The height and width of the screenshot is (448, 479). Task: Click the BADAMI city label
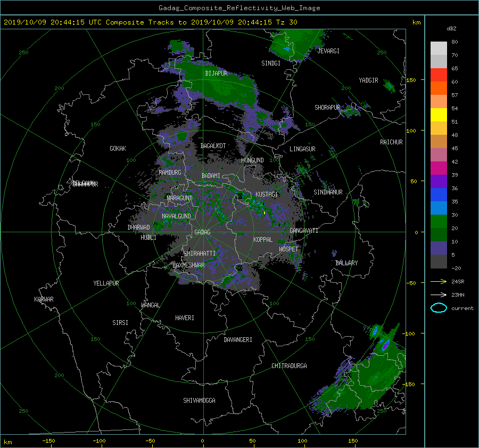coord(211,176)
